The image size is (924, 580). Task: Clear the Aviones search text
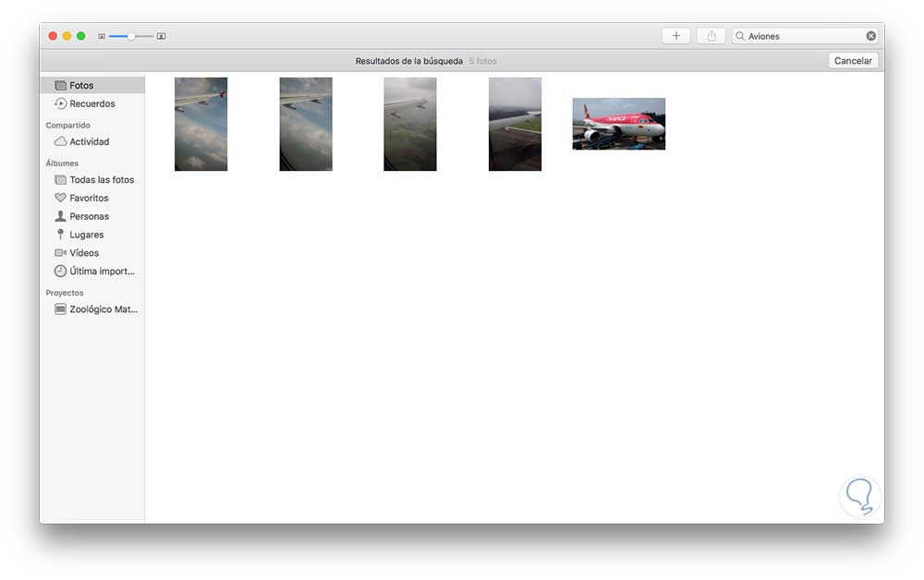[x=871, y=36]
